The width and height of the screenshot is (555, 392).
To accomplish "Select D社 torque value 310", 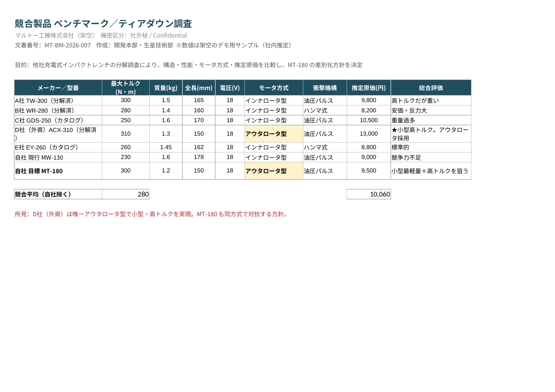I will [x=126, y=134].
